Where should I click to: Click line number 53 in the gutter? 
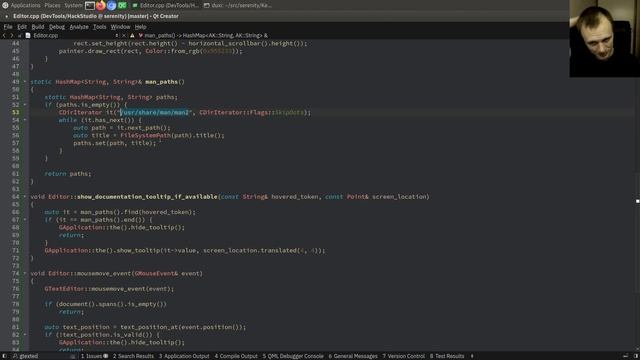coord(16,112)
